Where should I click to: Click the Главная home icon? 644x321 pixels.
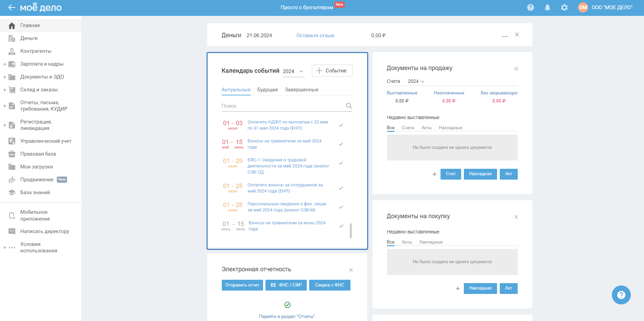click(x=12, y=26)
